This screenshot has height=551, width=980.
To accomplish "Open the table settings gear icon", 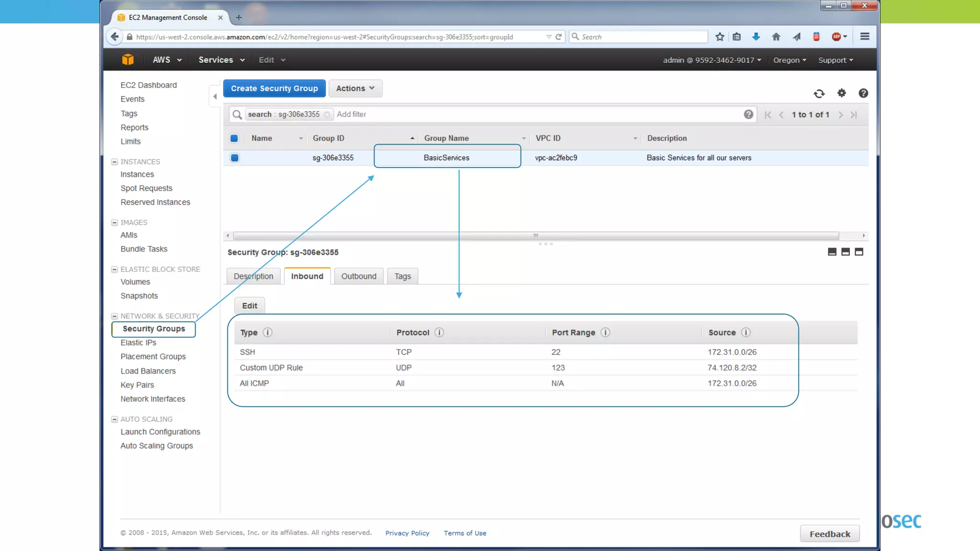I will click(841, 93).
